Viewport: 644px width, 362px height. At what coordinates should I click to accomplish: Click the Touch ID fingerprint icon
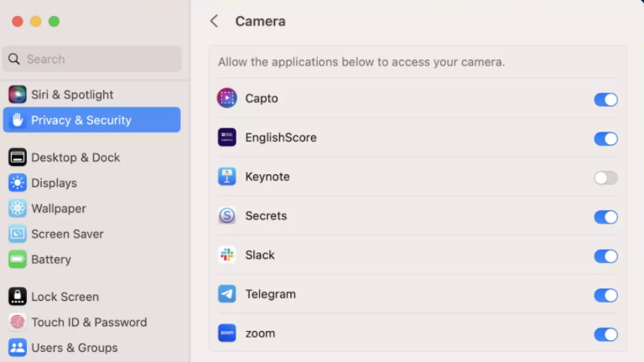[18, 322]
